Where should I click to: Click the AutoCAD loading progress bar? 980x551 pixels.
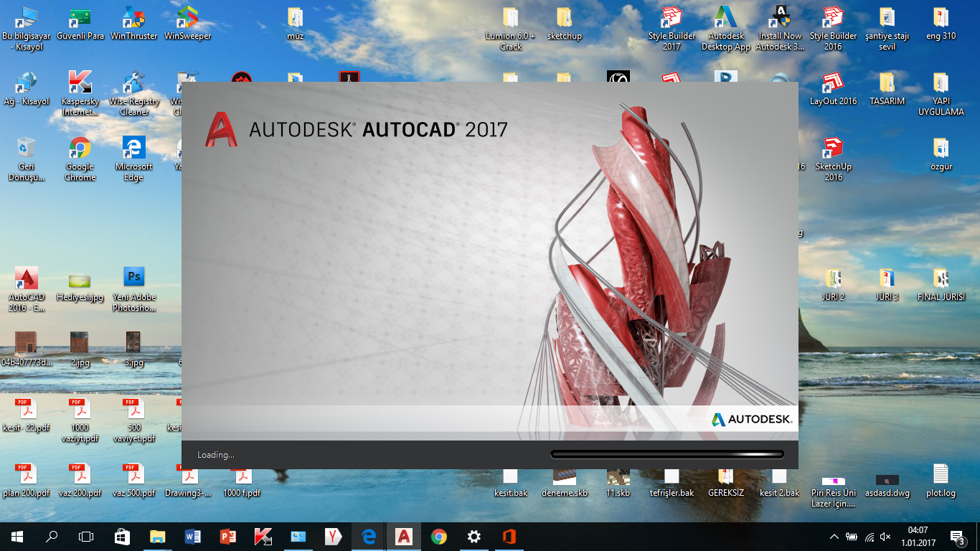(666, 453)
